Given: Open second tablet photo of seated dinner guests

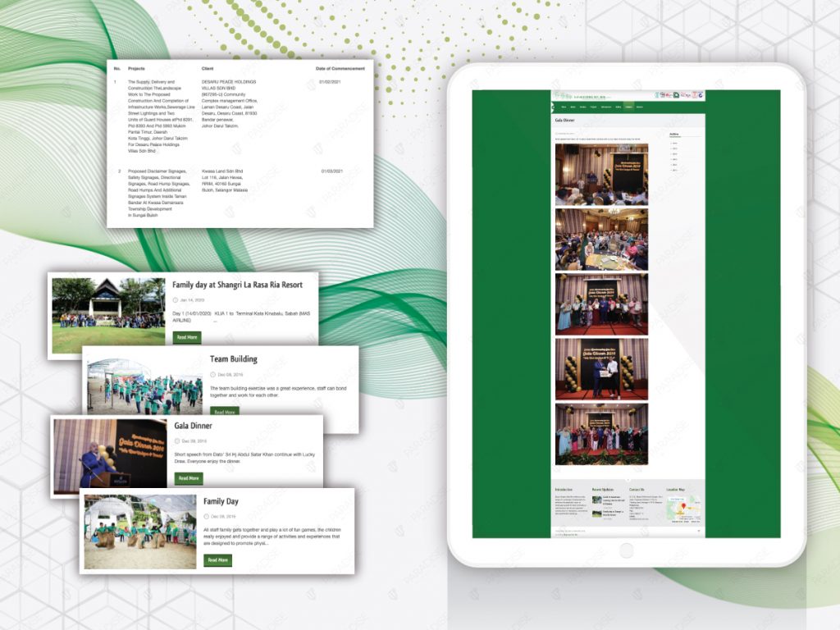Looking at the screenshot, I should click(601, 240).
